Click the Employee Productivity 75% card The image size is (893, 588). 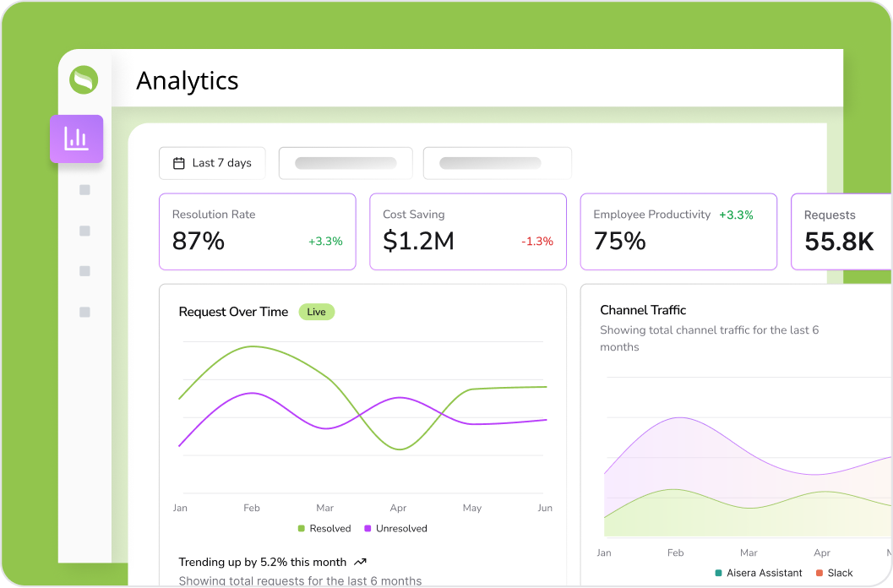pos(678,231)
